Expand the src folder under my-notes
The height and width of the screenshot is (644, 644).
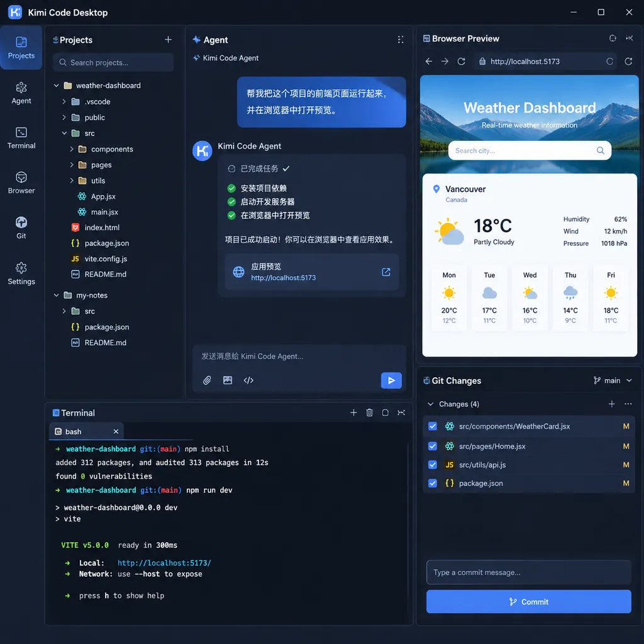click(64, 311)
